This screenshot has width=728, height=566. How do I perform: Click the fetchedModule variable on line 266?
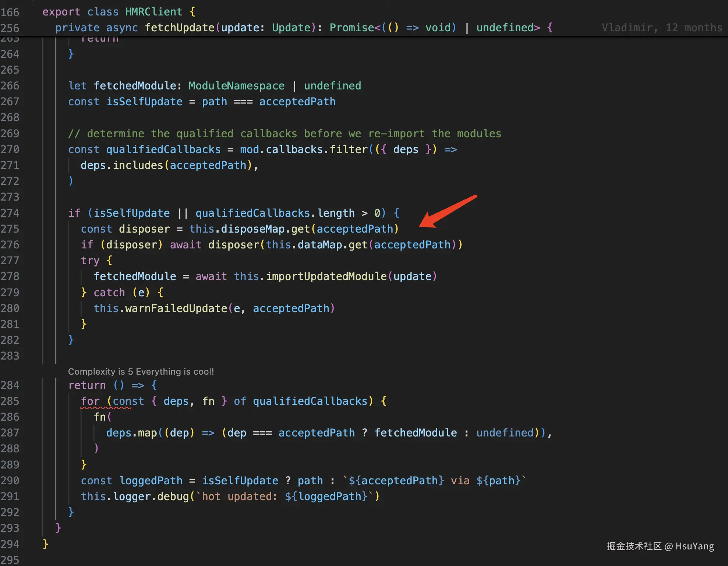(135, 86)
